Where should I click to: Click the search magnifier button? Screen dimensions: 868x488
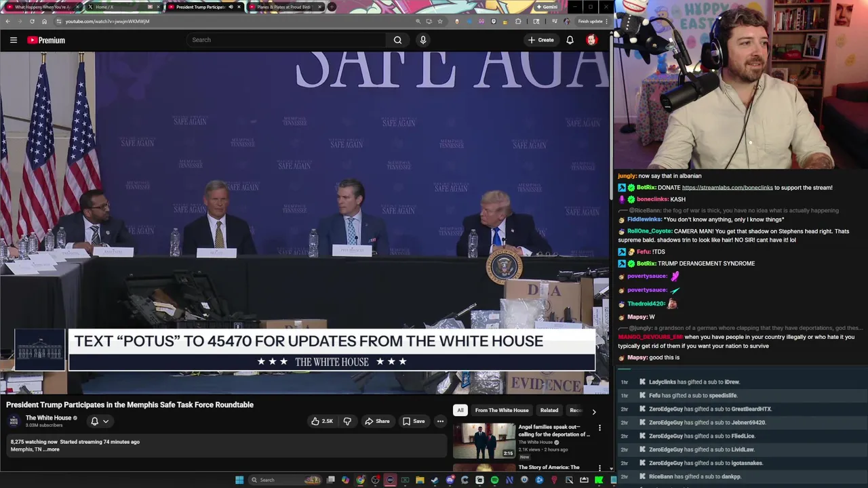(397, 40)
